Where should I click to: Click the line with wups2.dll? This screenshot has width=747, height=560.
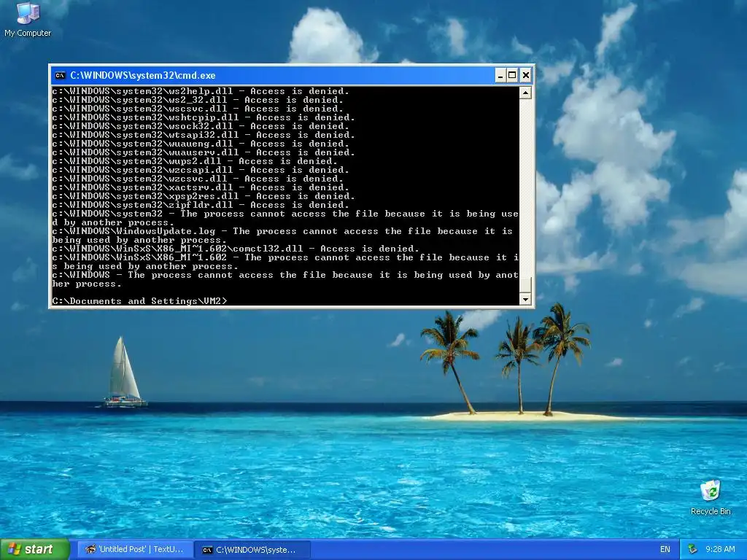pyautogui.click(x=195, y=161)
